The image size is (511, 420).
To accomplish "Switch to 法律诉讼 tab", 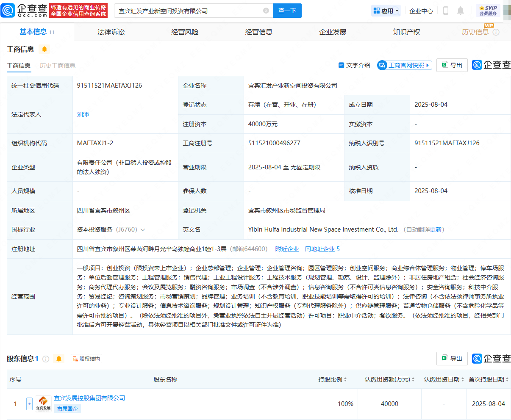I will (111, 32).
